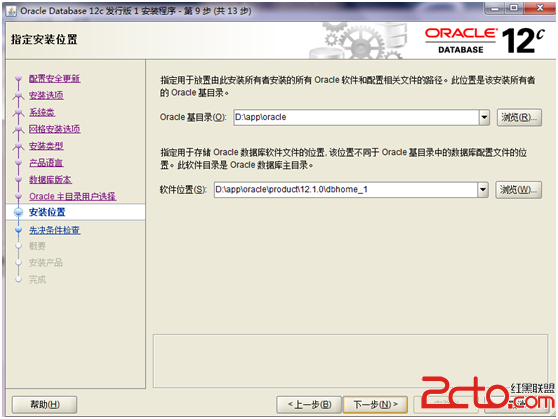Open the 网格安装选项 step link
Viewport: 558px width, 419px height.
54,129
